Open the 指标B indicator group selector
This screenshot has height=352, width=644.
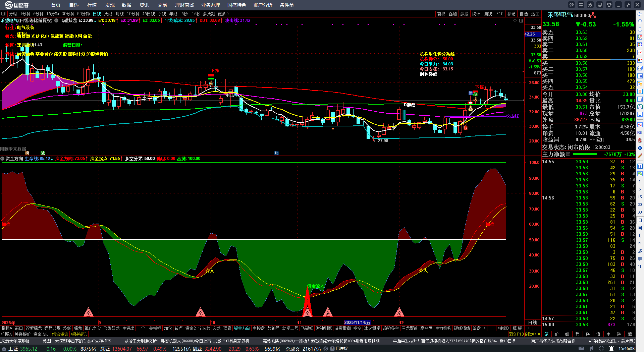[x=503, y=328]
